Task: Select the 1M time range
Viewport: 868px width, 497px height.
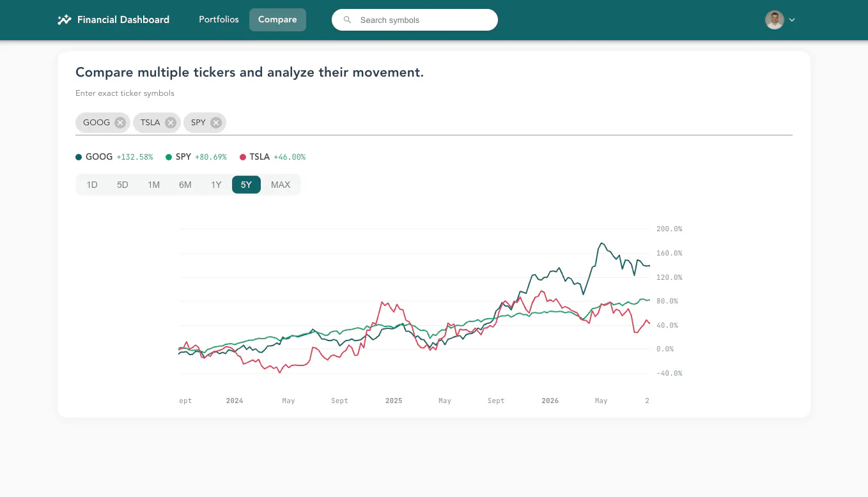Action: [x=154, y=185]
